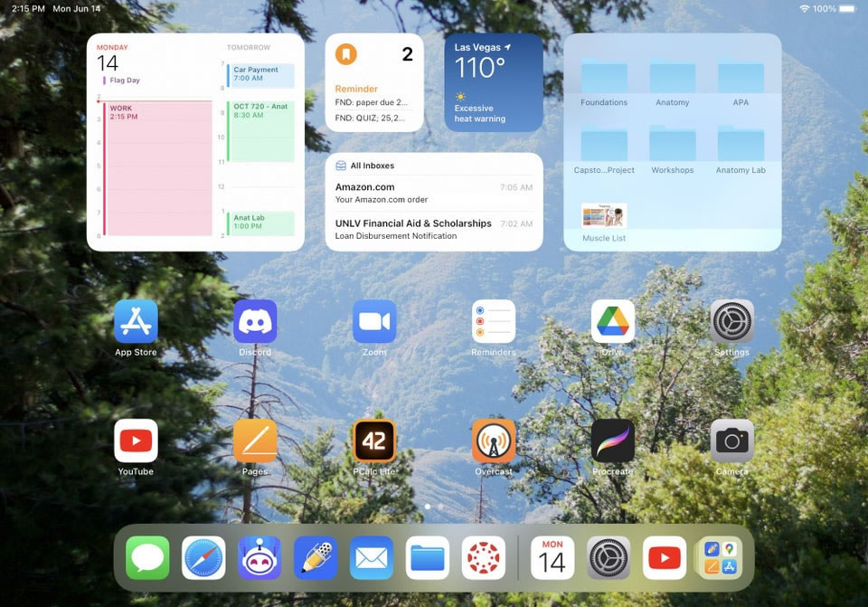Viewport: 868px width, 607px height.
Task: Open the Foundations folder in Files widget
Action: pos(604,81)
